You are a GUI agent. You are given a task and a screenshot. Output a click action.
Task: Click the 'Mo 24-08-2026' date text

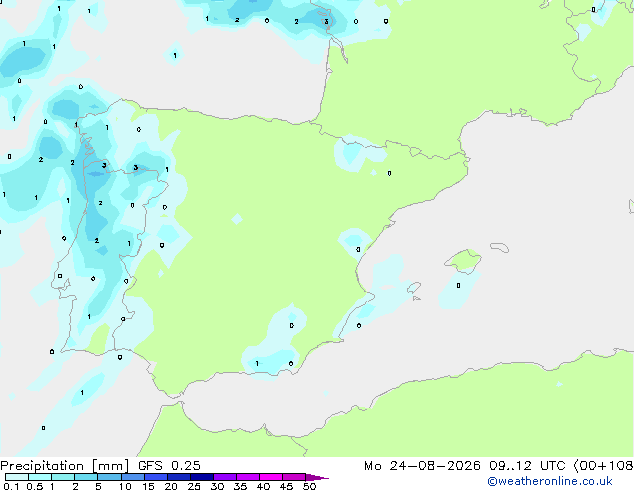[422, 466]
